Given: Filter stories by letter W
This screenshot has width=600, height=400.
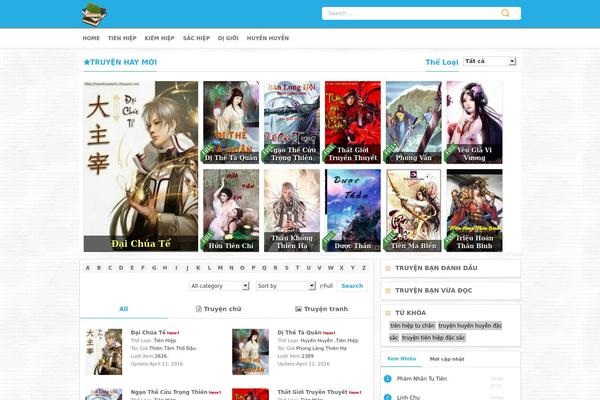Looking at the screenshot, I should click(x=331, y=268).
